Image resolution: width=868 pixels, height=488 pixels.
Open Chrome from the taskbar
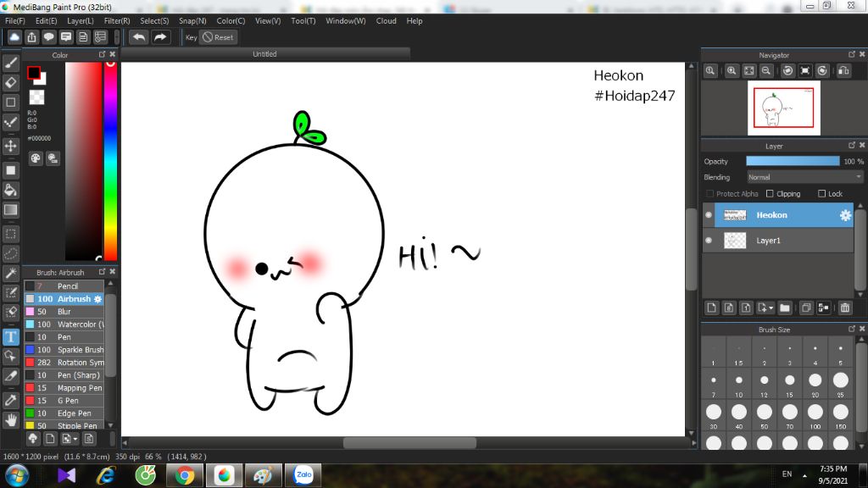(x=184, y=475)
